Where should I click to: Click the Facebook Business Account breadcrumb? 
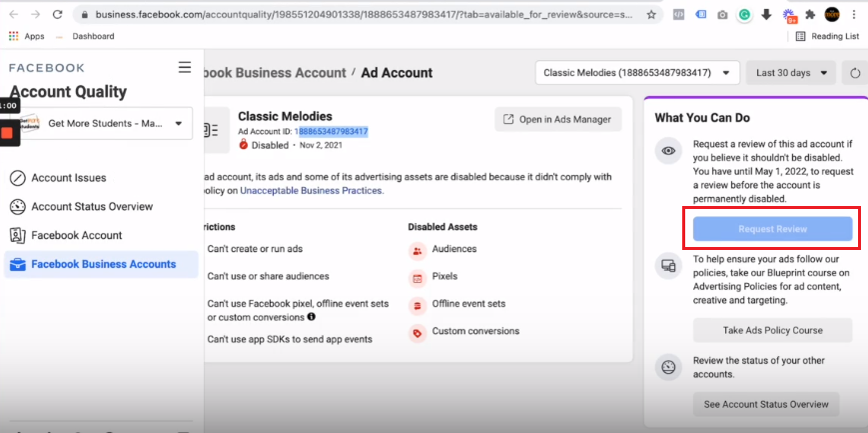click(x=275, y=73)
